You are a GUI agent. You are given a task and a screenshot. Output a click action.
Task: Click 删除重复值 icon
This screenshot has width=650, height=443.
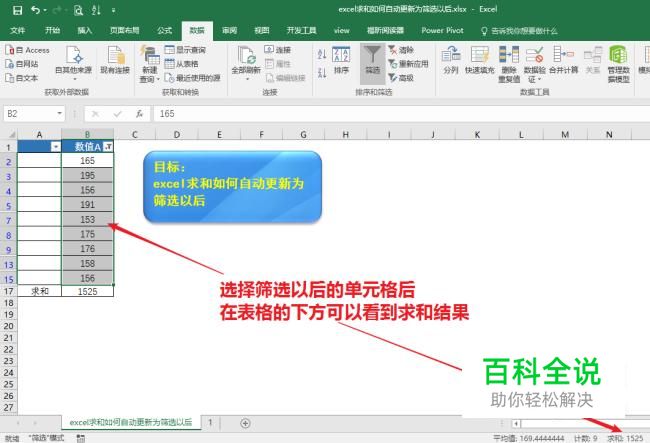pyautogui.click(x=509, y=64)
